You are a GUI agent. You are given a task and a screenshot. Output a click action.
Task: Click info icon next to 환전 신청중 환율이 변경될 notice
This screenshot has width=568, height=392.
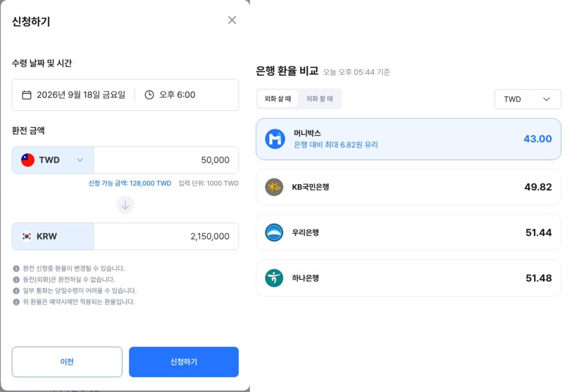point(16,268)
